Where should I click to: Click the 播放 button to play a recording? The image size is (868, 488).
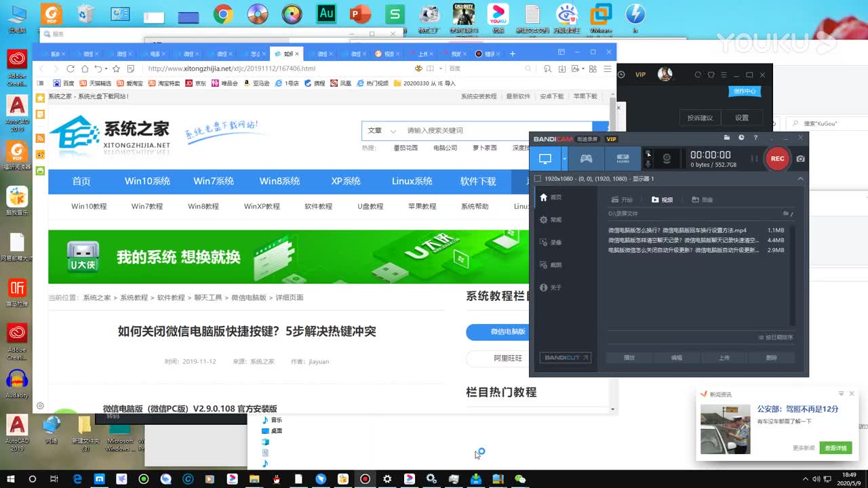tap(629, 357)
